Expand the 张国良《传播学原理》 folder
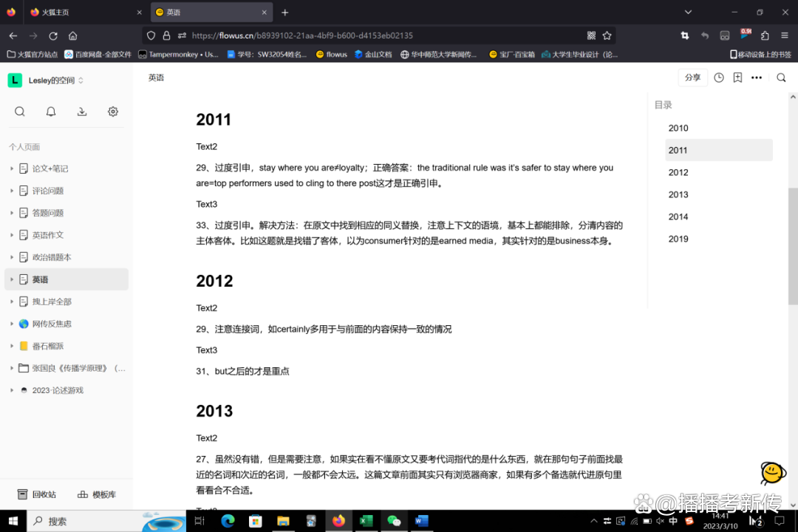The height and width of the screenshot is (532, 798). point(12,368)
